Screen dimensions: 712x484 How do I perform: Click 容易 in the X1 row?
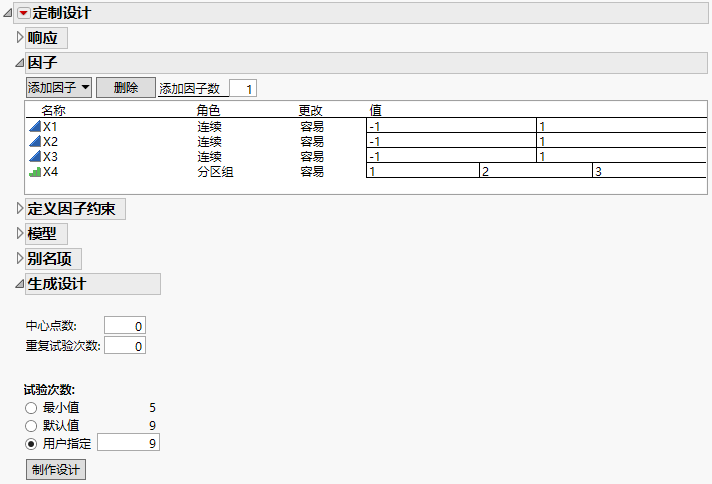click(x=312, y=126)
